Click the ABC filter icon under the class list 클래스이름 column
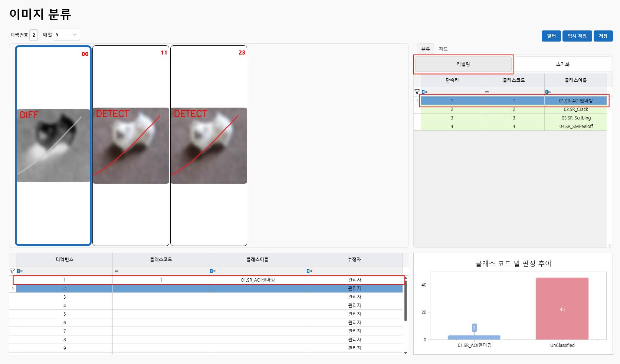Viewport: 620px width, 364px height. 548,92
